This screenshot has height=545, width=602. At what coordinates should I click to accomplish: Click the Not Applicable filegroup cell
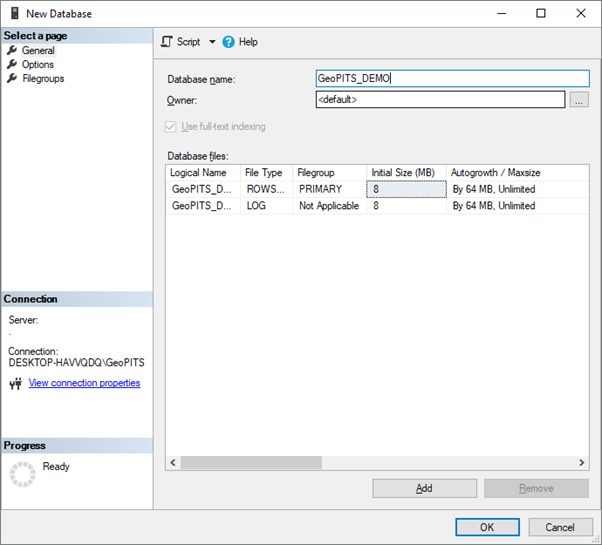point(329,206)
